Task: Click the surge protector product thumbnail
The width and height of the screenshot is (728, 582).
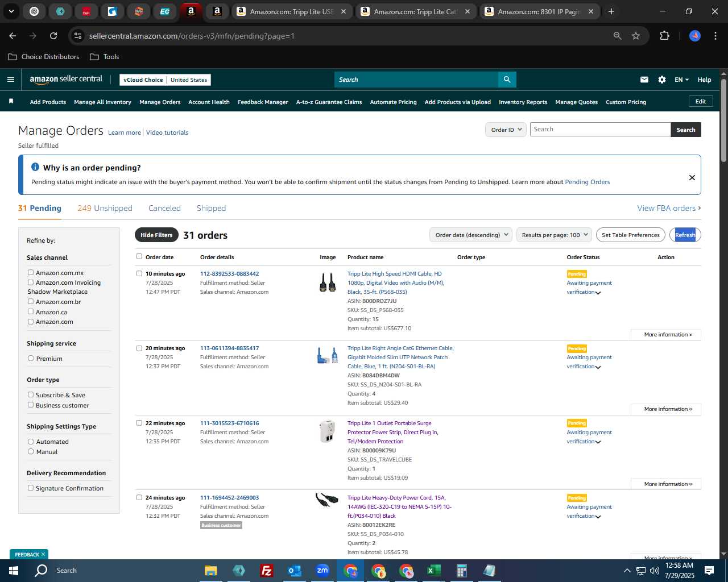Action: click(x=327, y=431)
